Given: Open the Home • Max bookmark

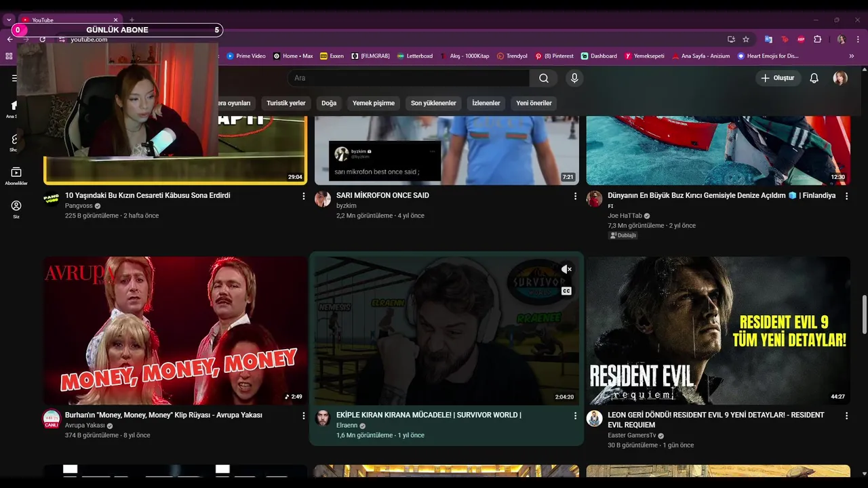Looking at the screenshot, I should click(293, 56).
